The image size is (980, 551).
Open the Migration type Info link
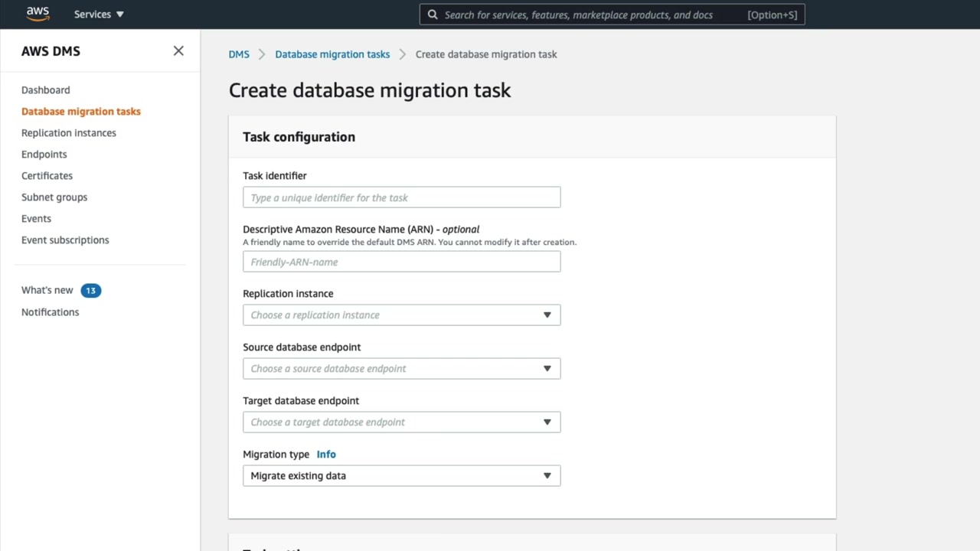pos(326,454)
